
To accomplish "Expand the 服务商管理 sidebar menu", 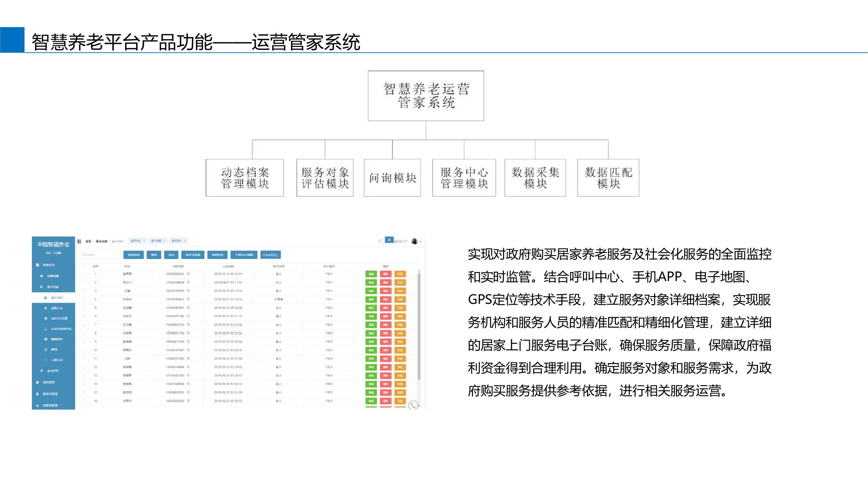I will (50, 394).
